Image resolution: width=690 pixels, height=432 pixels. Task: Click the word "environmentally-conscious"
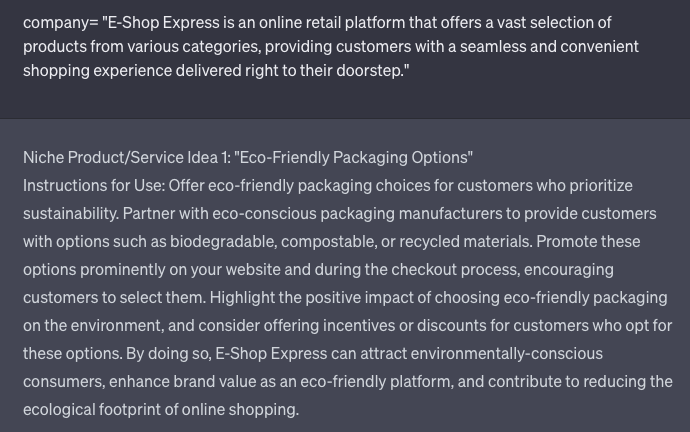click(506, 353)
